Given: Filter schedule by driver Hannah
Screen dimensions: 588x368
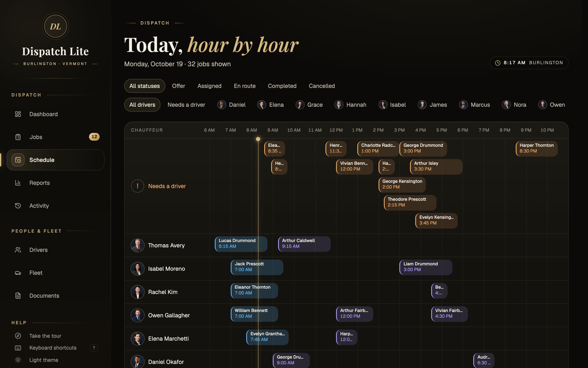Looking at the screenshot, I should (x=351, y=105).
